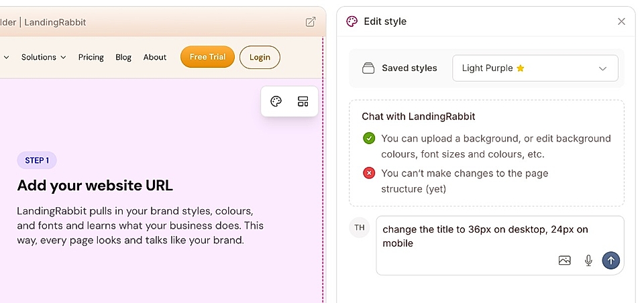Click the upload image icon in the chat box
This screenshot has height=303, width=644.
(564, 260)
